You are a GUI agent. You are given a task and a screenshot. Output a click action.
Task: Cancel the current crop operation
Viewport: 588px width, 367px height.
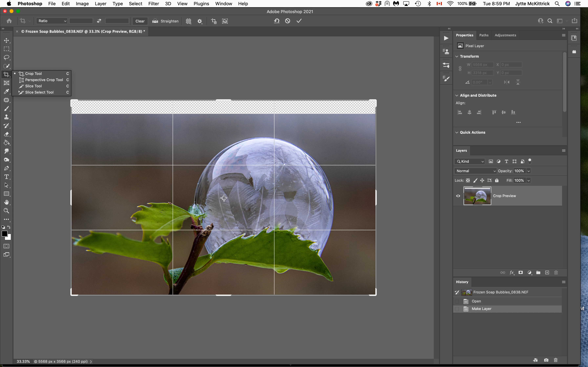pyautogui.click(x=287, y=21)
